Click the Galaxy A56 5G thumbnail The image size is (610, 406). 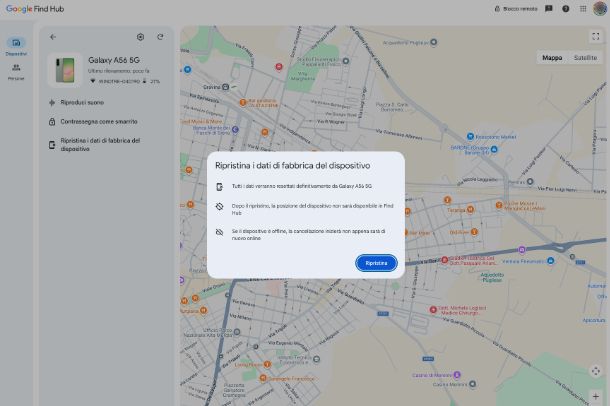tap(66, 70)
